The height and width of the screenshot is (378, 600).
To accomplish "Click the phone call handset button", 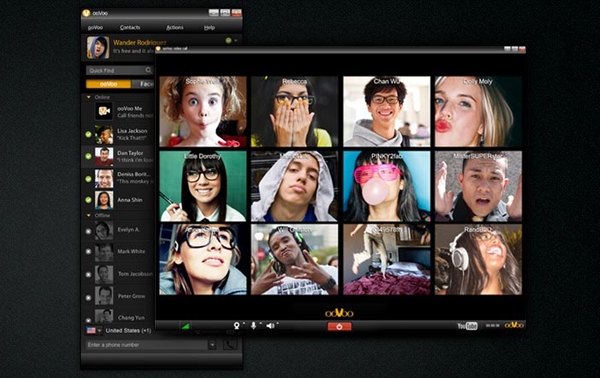I will pyautogui.click(x=230, y=345).
